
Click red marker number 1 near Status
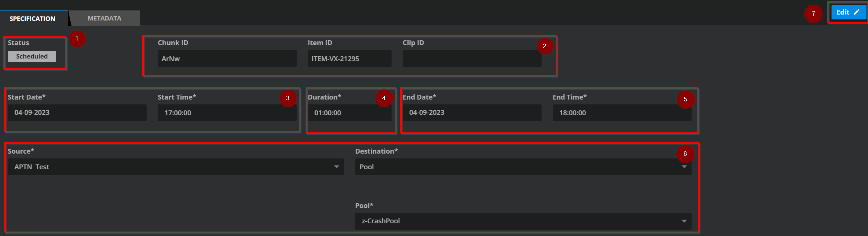click(x=77, y=39)
